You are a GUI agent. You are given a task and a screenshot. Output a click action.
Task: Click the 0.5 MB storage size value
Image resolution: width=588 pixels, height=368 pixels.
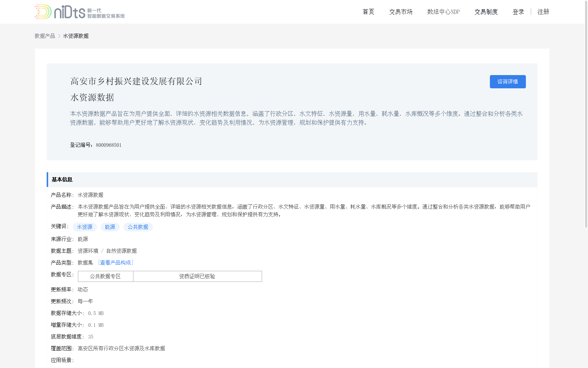(96, 313)
